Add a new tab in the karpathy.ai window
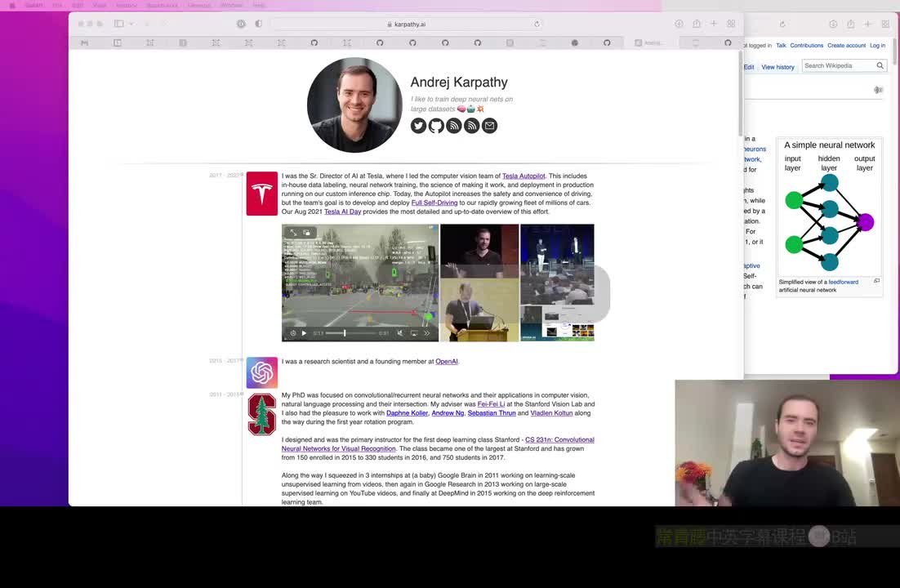The height and width of the screenshot is (588, 900). point(714,24)
